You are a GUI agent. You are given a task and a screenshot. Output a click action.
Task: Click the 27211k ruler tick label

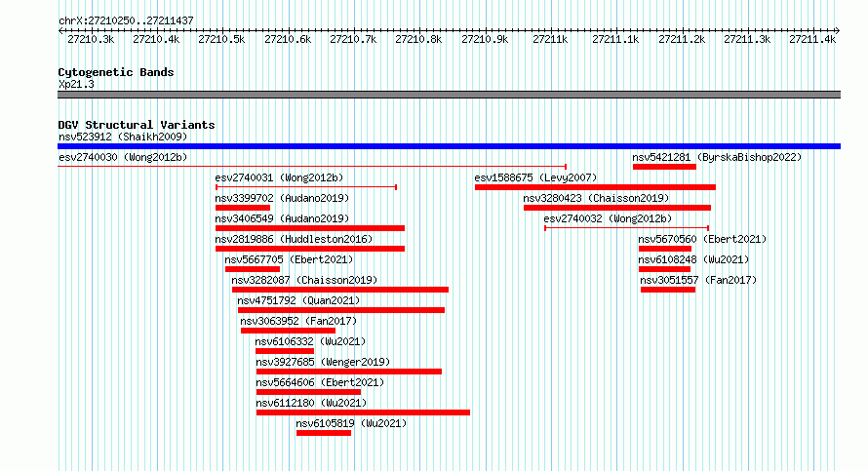coord(550,39)
